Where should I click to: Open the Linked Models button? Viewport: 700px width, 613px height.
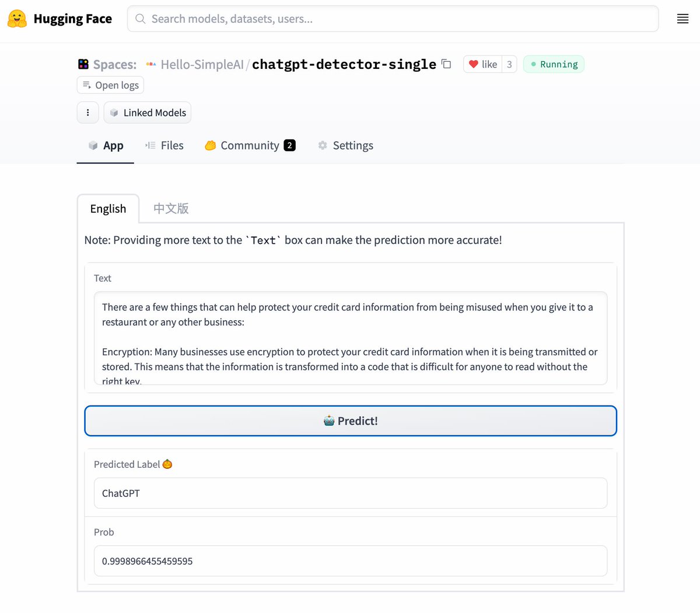148,113
